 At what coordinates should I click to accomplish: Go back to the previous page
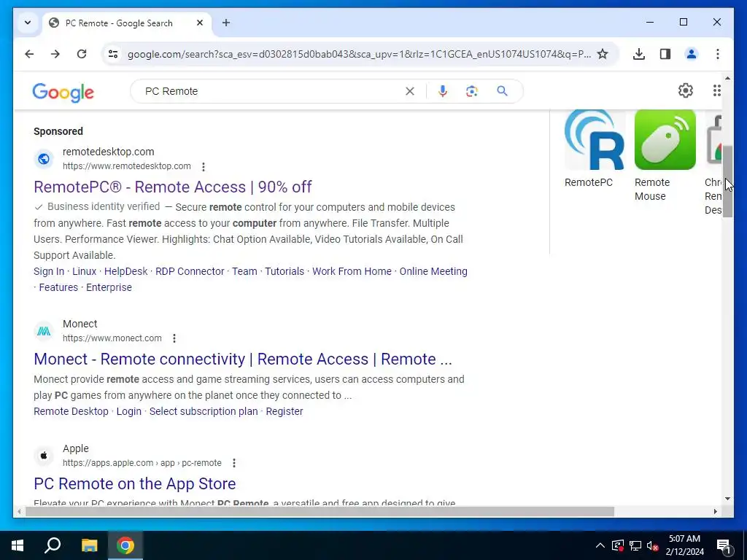[29, 54]
